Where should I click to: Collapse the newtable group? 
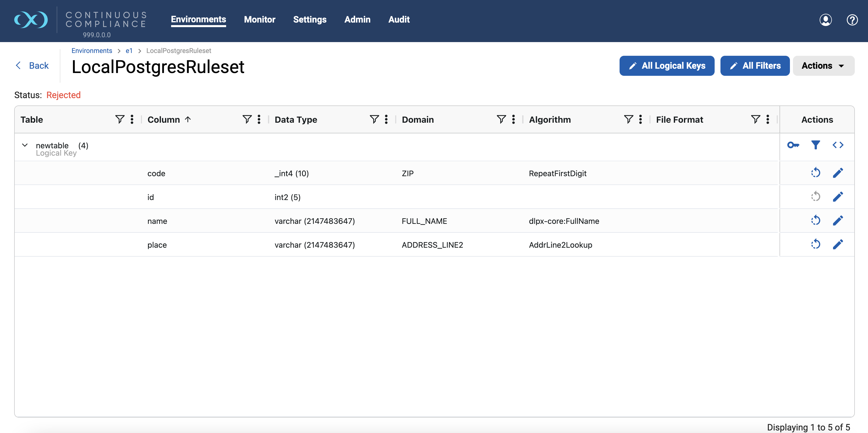click(x=25, y=145)
